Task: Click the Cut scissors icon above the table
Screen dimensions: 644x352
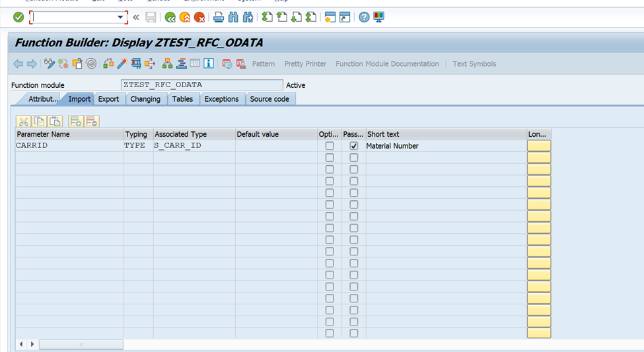Action: (x=23, y=121)
